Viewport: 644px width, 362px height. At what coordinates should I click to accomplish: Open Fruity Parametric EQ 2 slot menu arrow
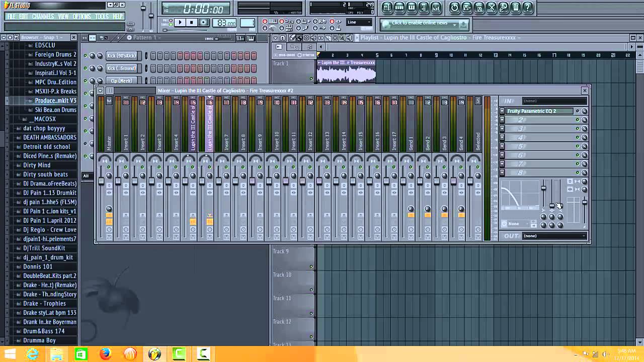click(x=502, y=111)
